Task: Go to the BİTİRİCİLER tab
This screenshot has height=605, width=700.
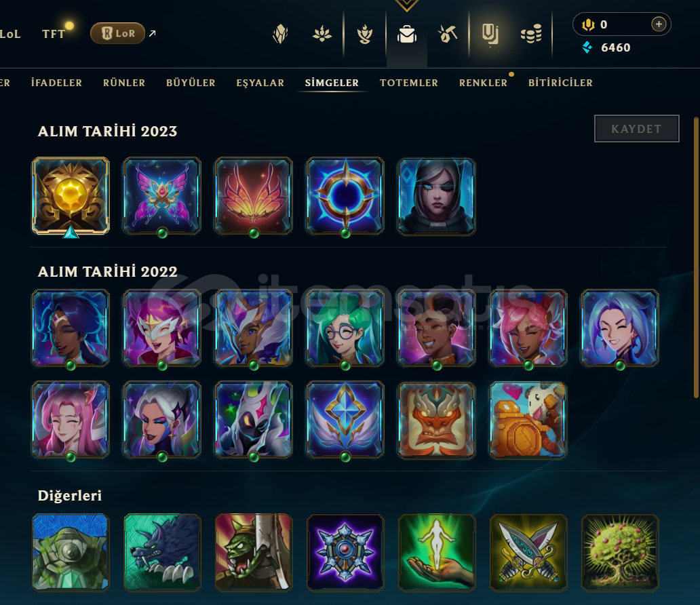Action: point(560,83)
